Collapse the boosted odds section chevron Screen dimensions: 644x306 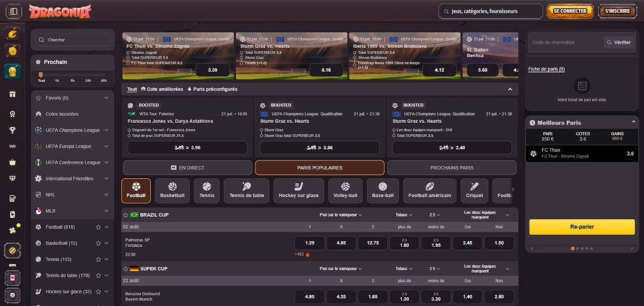pos(510,89)
